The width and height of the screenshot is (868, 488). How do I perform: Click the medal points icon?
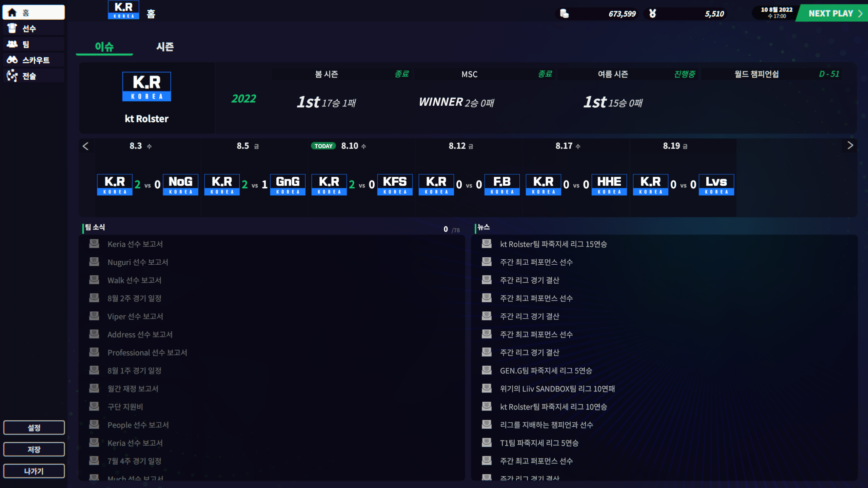(652, 14)
